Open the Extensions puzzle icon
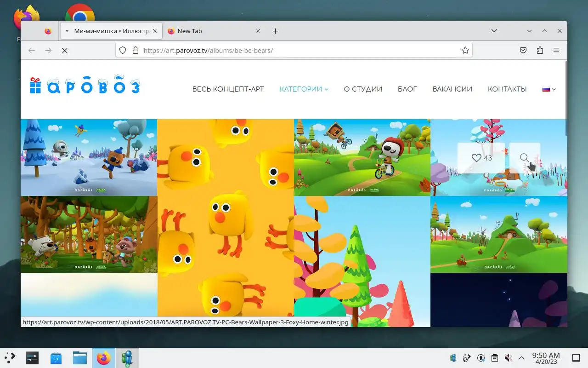Screen dimensions: 588x368 point(540,51)
